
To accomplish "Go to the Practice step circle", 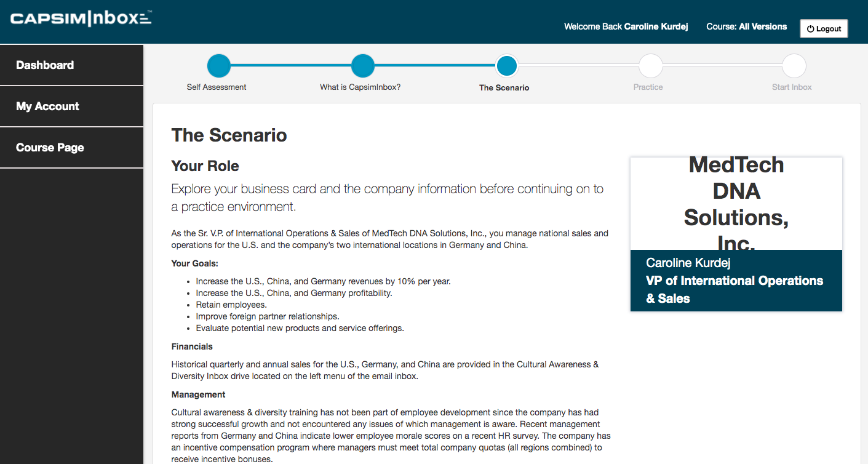I will pyautogui.click(x=650, y=65).
